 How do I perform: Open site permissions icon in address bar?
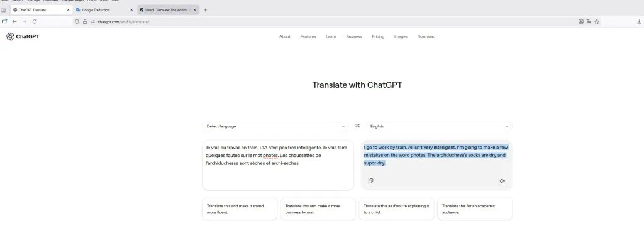point(93,22)
